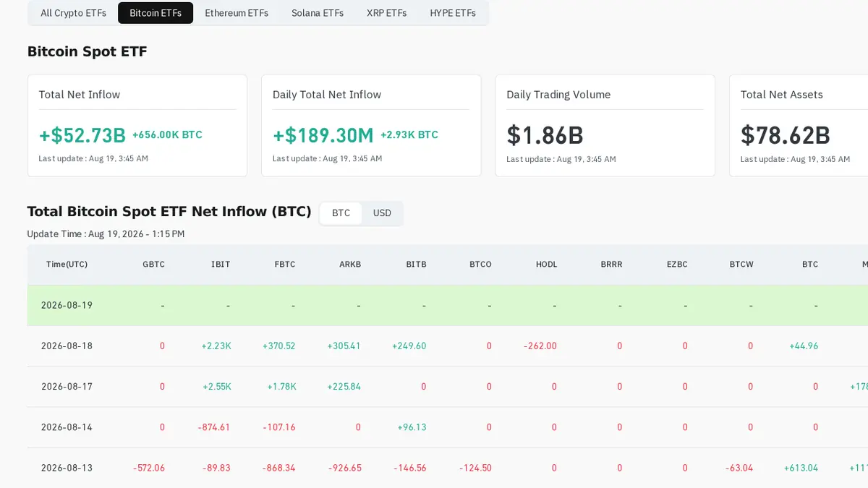Select the 2026-08-18 date cell
The image size is (868, 488).
67,346
